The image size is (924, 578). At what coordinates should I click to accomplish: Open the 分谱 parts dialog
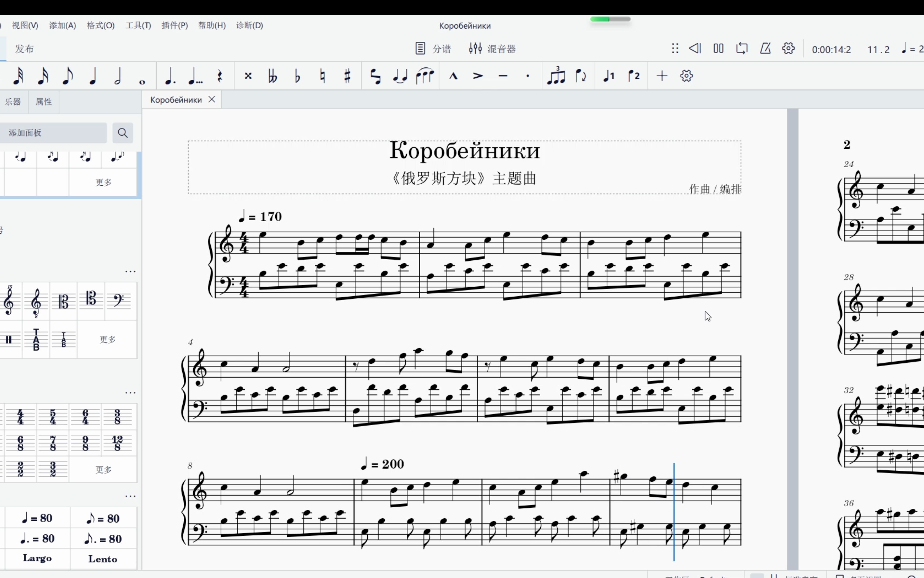(433, 48)
